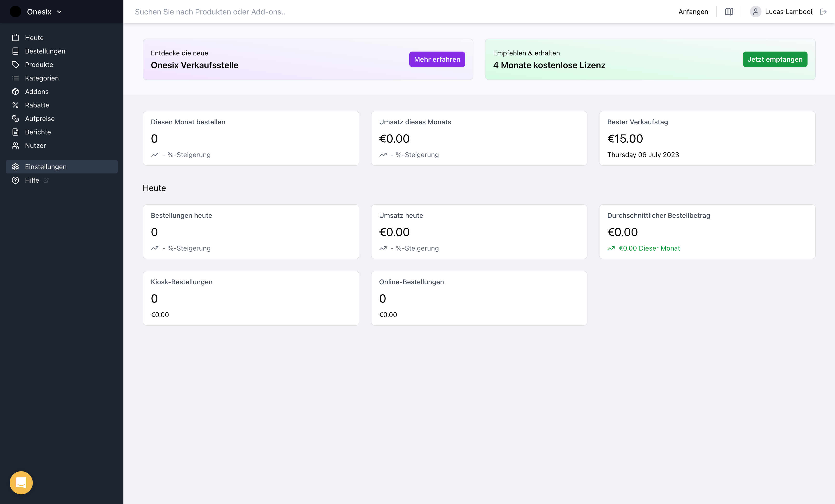Click Umsatz heute card title
This screenshot has height=504, width=835.
401,215
